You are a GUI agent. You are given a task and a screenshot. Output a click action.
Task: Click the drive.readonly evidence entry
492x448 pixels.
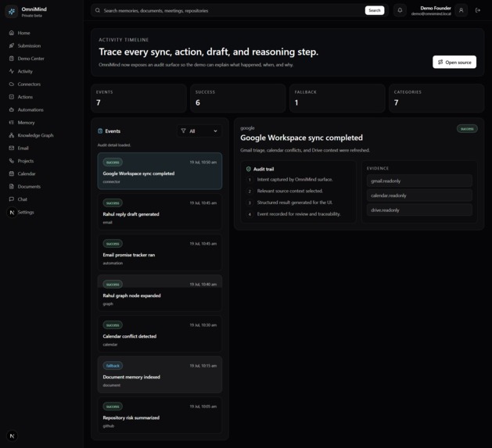(x=419, y=210)
